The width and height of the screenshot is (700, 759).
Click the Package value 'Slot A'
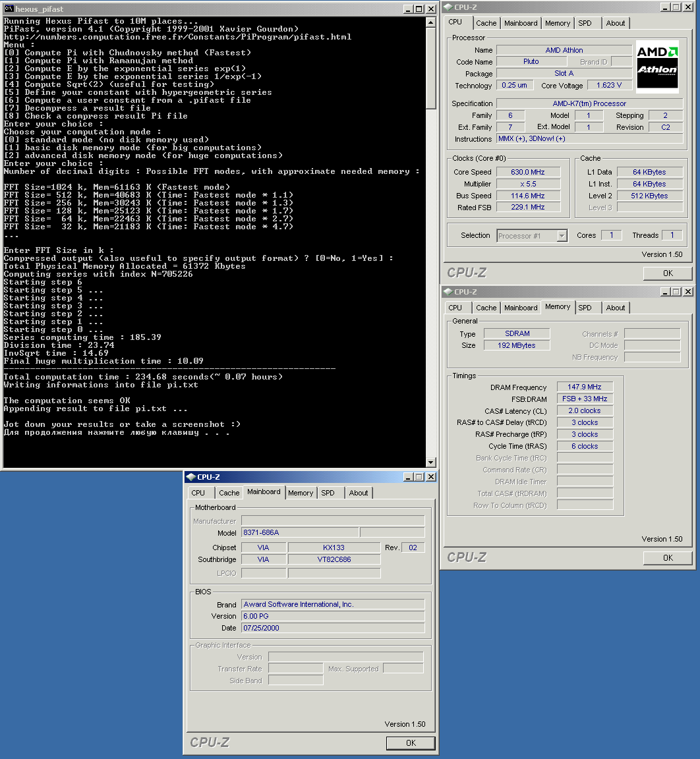pyautogui.click(x=564, y=73)
